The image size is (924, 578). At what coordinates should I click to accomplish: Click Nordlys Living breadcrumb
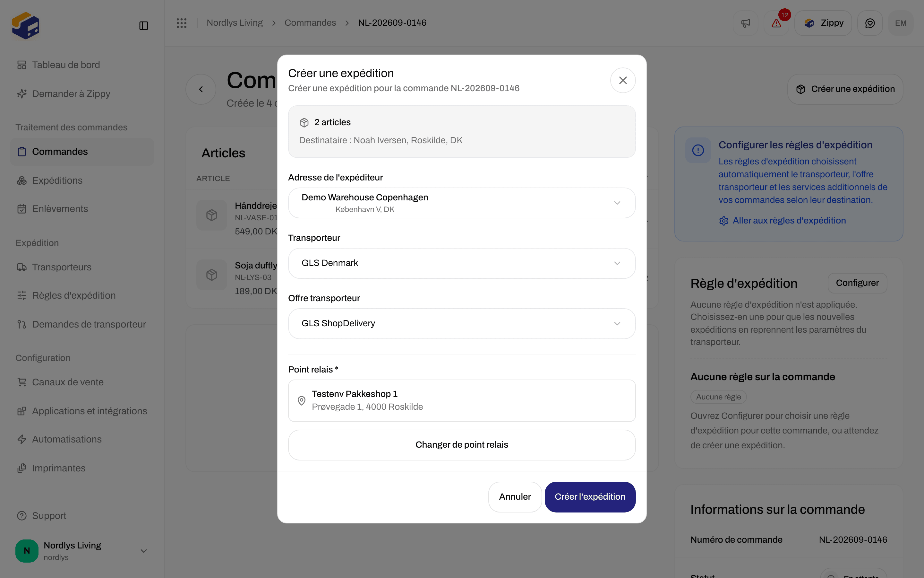point(235,23)
